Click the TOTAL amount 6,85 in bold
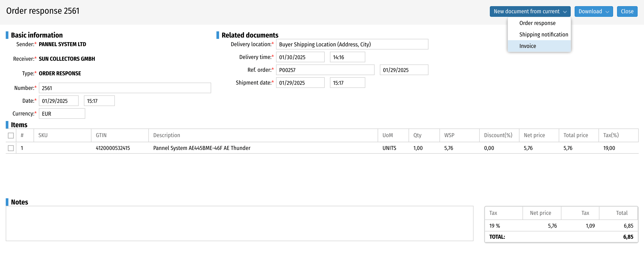 [628, 237]
